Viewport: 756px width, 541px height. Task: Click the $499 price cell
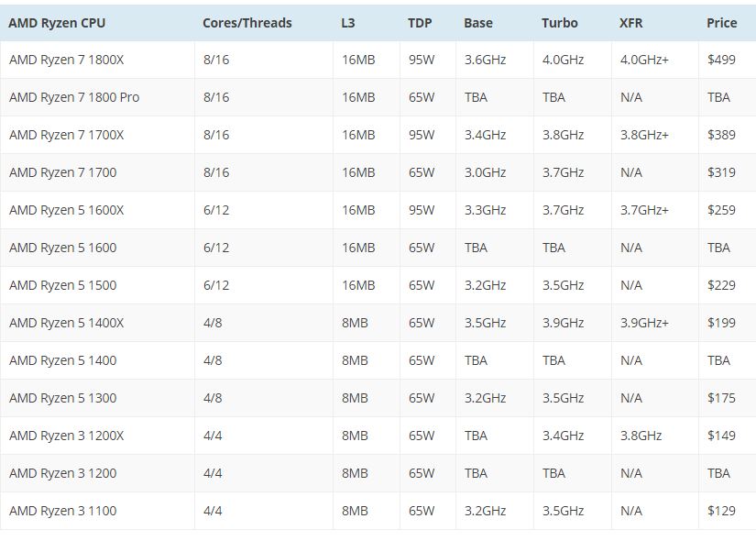pyautogui.click(x=721, y=60)
